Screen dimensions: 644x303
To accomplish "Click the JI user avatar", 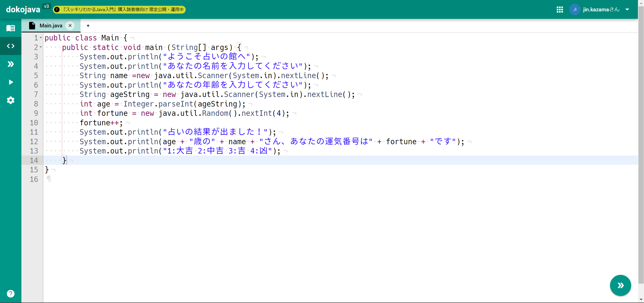I will pyautogui.click(x=575, y=10).
